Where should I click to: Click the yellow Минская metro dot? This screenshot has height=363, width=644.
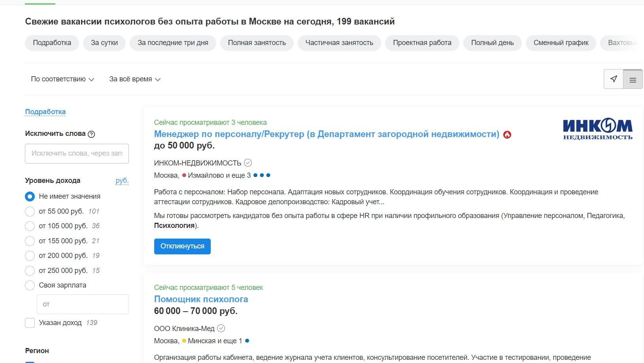184,340
